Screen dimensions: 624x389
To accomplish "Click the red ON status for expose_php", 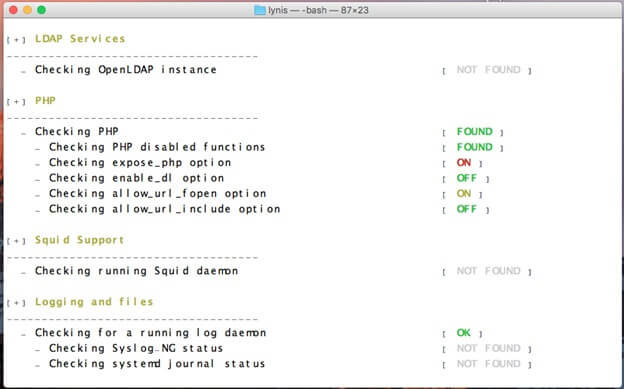I will (x=464, y=163).
